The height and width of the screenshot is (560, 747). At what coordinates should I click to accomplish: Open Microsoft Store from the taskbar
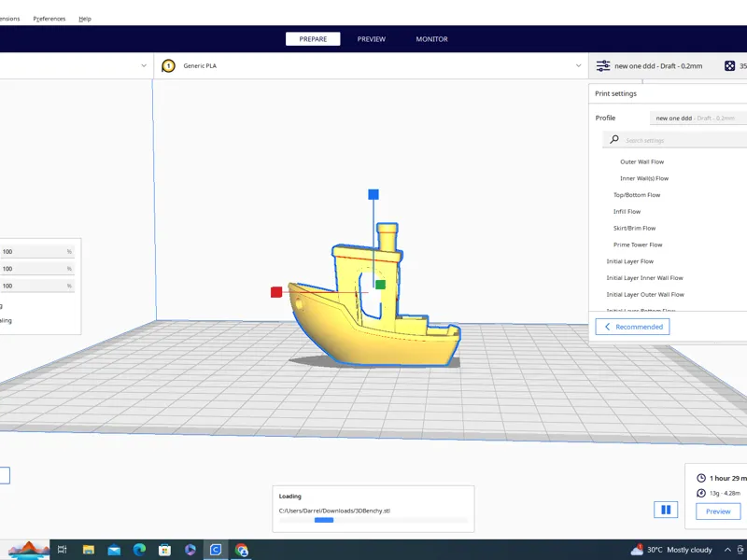[165, 550]
